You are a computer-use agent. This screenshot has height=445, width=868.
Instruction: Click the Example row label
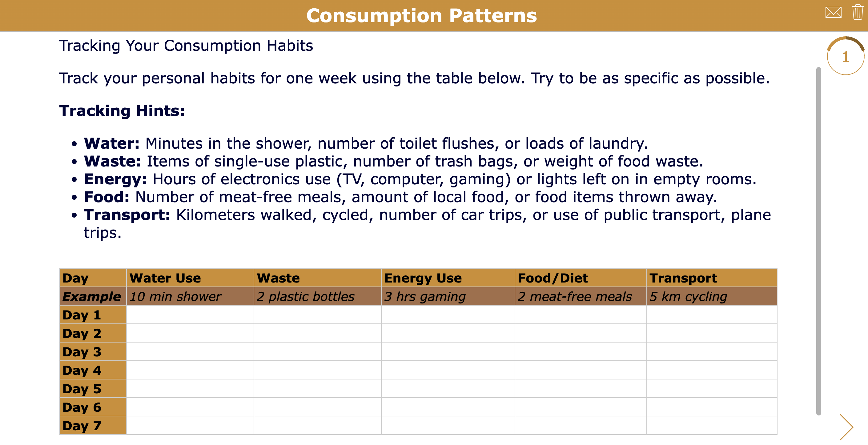tap(91, 296)
